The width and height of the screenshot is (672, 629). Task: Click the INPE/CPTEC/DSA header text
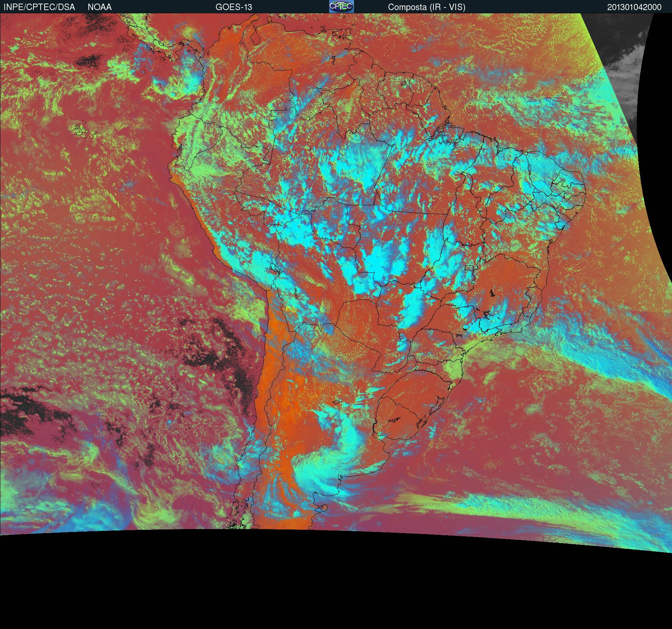pos(39,7)
